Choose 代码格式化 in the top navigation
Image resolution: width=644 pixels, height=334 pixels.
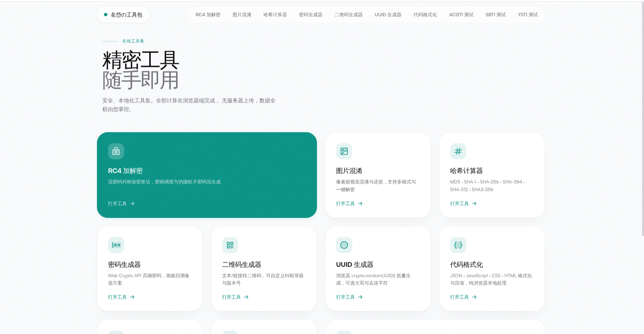tap(425, 15)
